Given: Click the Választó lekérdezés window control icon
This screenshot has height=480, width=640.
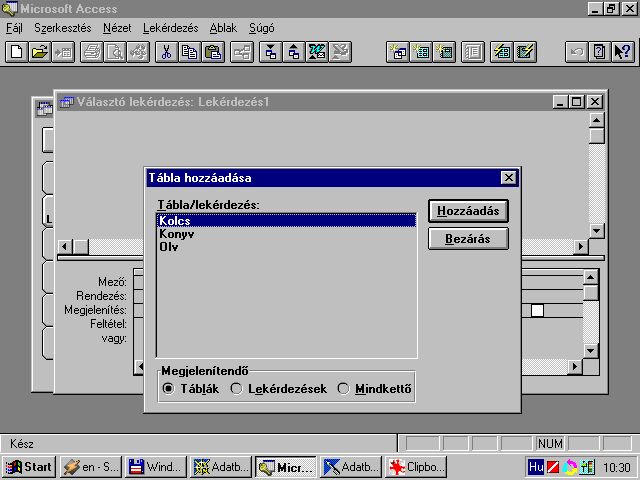Looking at the screenshot, I should click(67, 102).
